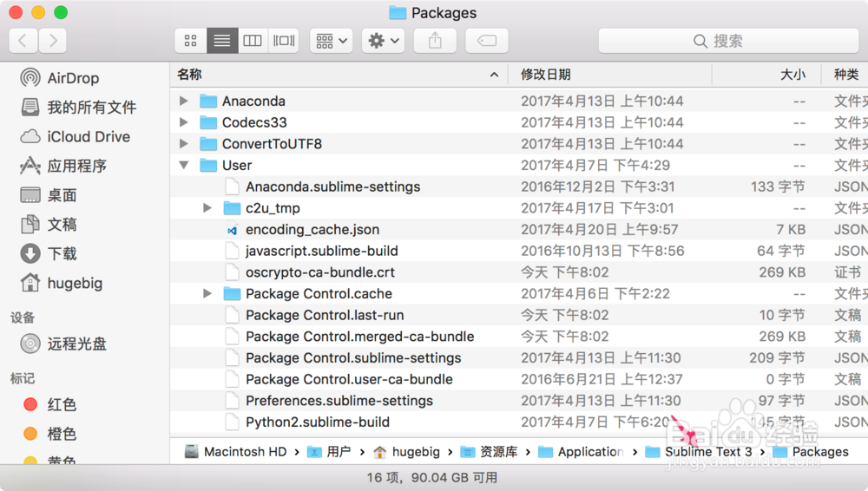Click Macintosh HD in the path bar
The height and width of the screenshot is (491, 868).
point(236,452)
